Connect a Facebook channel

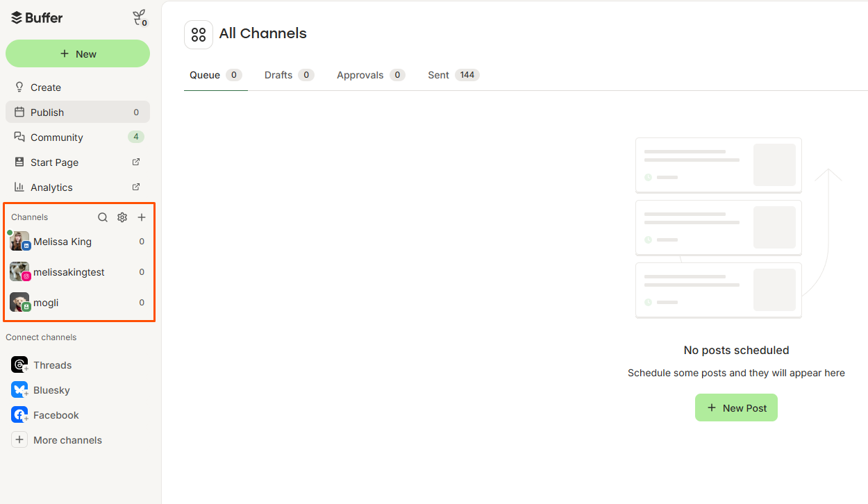(78, 415)
